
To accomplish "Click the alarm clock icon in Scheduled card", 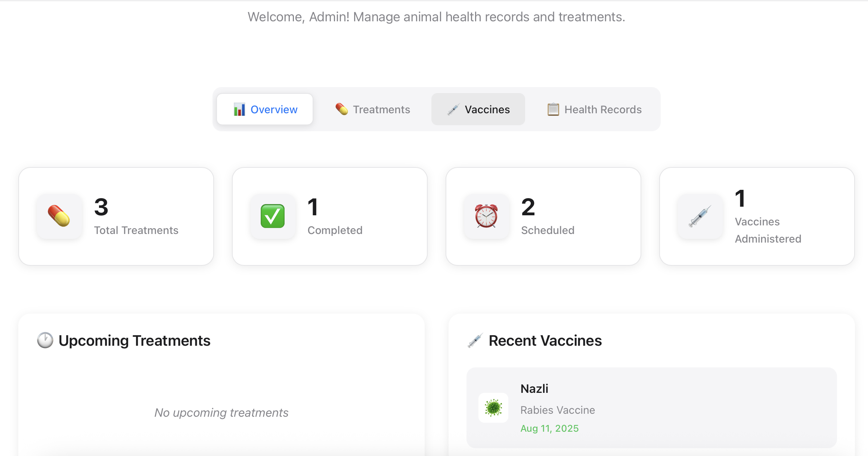I will point(486,217).
